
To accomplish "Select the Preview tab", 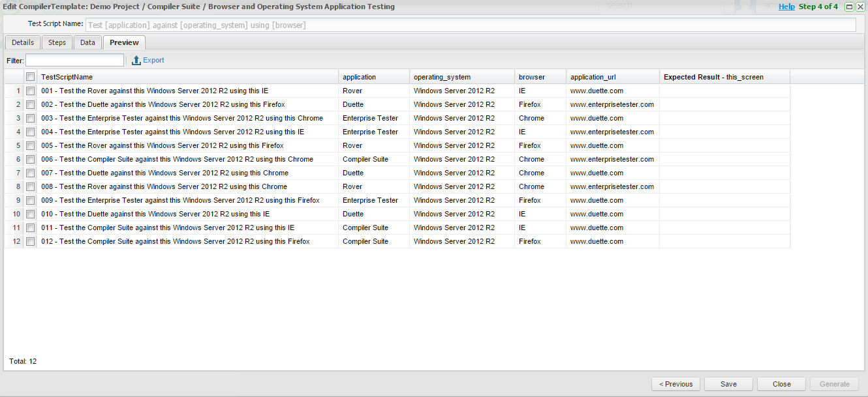I will pos(124,42).
